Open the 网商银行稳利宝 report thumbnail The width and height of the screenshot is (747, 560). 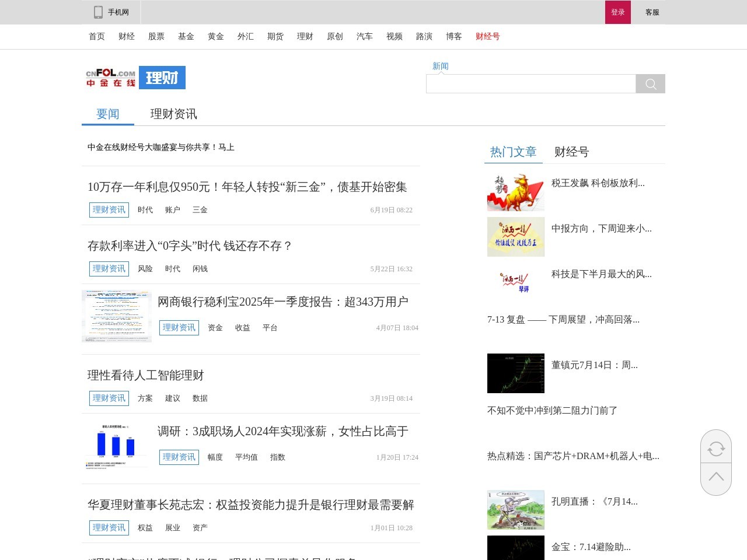pos(116,316)
